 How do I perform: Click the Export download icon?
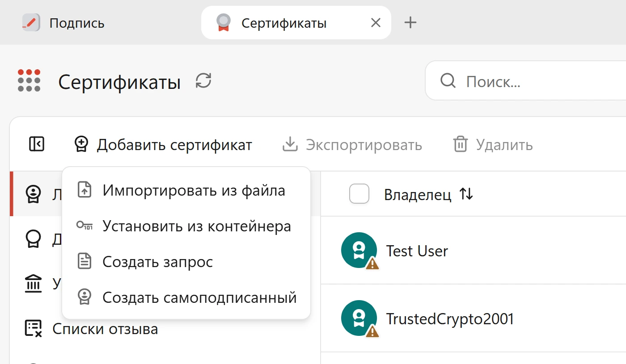click(290, 144)
